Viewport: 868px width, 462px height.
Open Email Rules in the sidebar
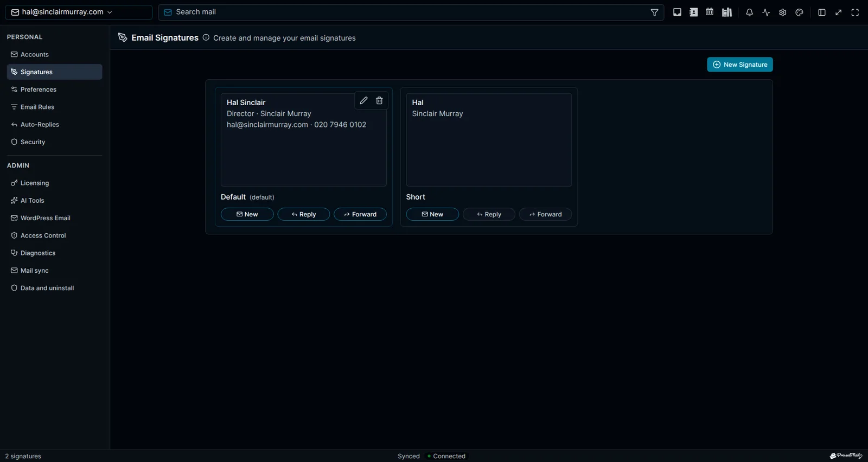pyautogui.click(x=54, y=107)
